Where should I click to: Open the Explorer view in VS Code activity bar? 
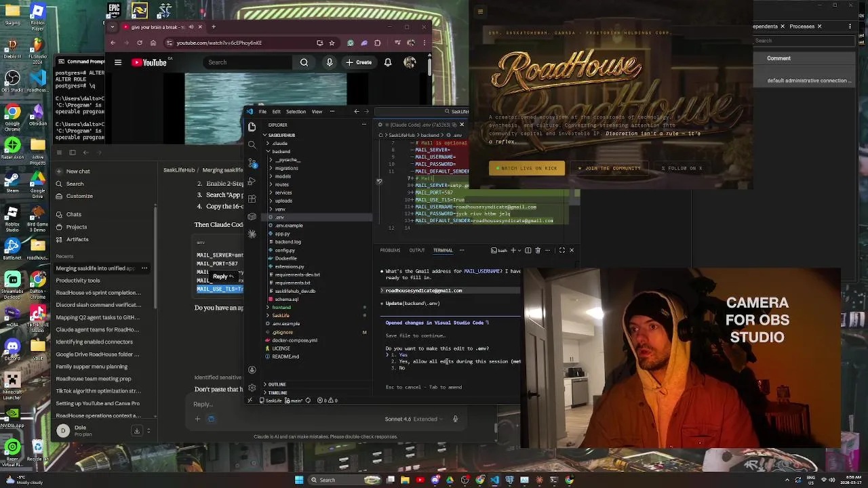click(252, 127)
